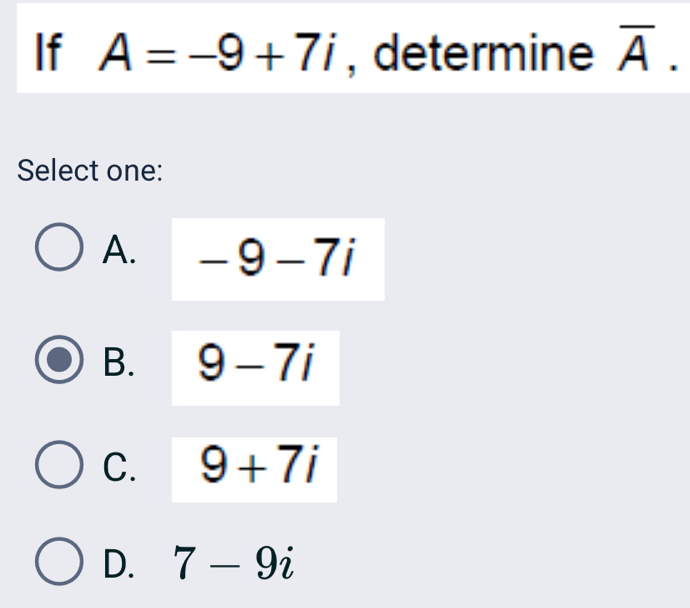Screen dimensions: 690x608
Task: Click the letter label "C."
Action: click(x=120, y=468)
